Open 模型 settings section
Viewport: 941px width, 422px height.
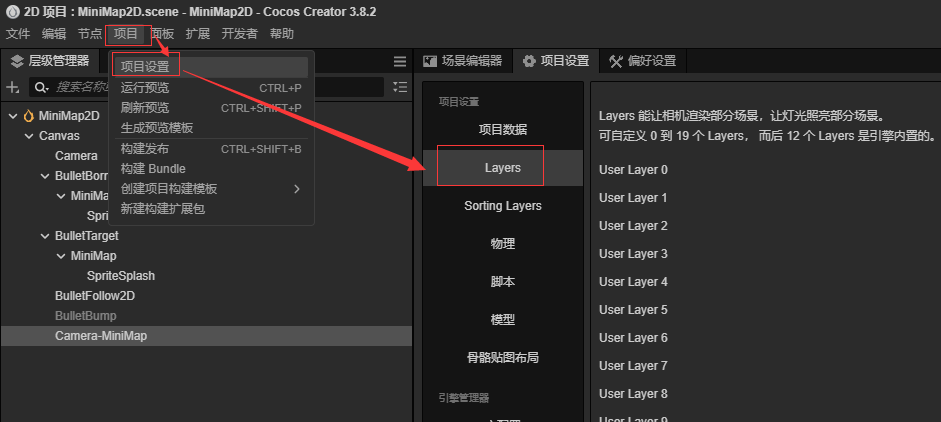[x=503, y=319]
